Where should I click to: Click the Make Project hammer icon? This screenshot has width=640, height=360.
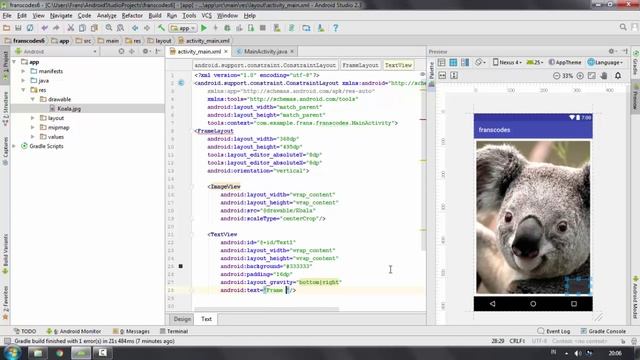tap(161, 28)
